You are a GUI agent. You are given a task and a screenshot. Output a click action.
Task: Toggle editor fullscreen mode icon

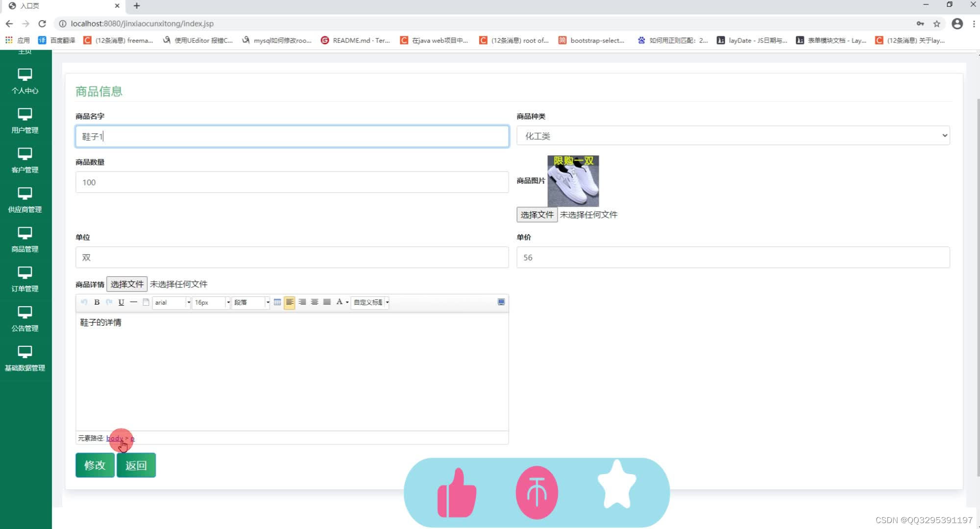pyautogui.click(x=501, y=302)
